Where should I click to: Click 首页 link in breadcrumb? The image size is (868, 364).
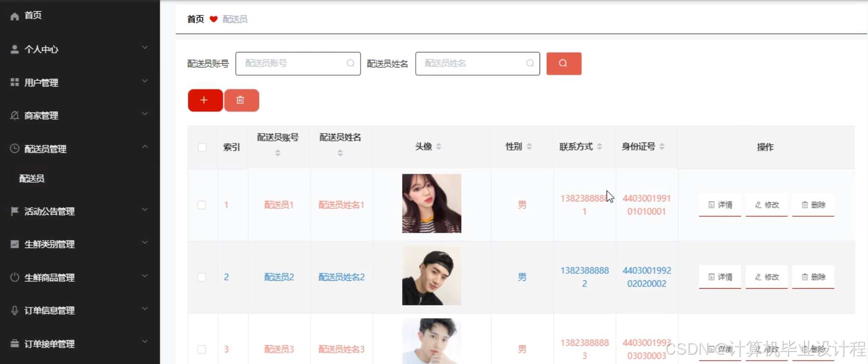click(196, 19)
